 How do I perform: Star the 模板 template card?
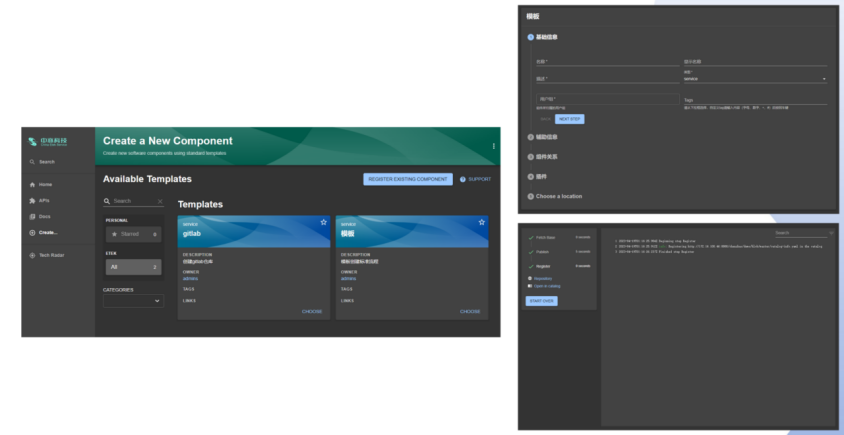point(481,222)
